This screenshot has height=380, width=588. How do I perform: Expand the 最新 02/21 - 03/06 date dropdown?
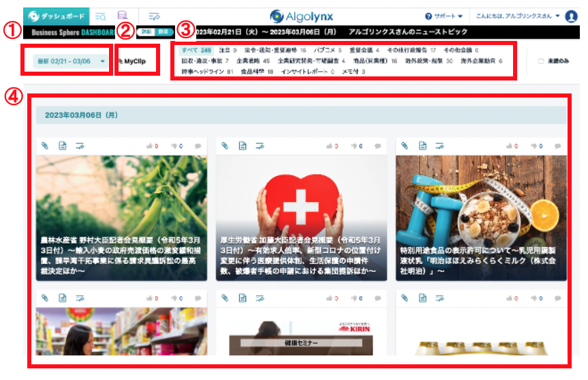coord(72,61)
